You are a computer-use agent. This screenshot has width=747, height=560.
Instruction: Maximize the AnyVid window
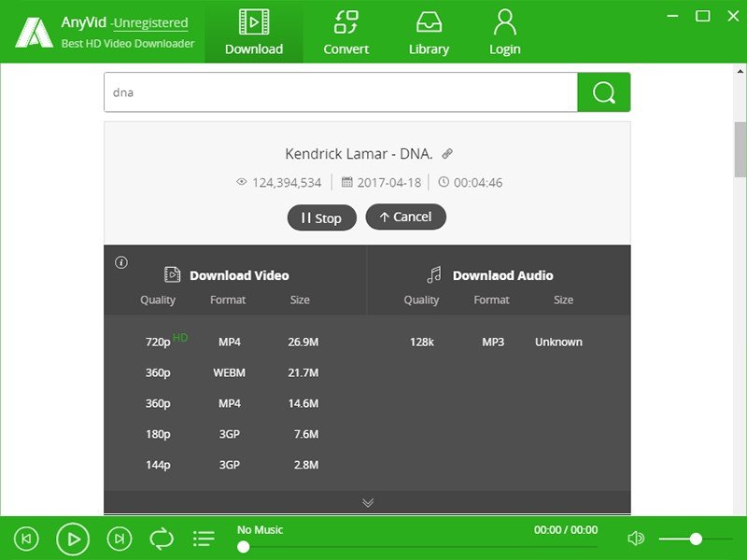pos(703,16)
